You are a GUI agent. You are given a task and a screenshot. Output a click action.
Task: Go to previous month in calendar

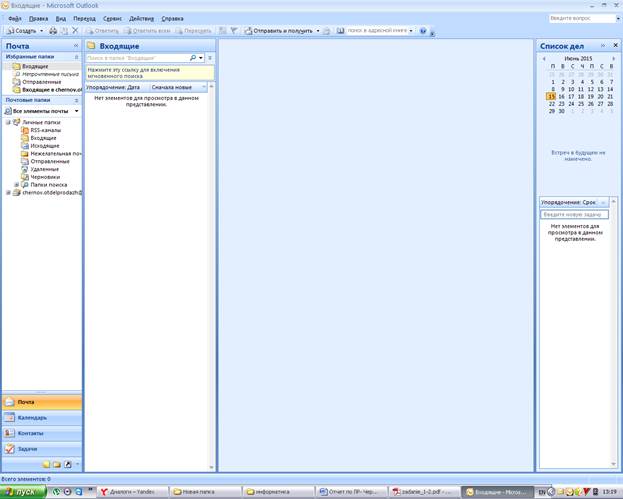click(x=544, y=59)
